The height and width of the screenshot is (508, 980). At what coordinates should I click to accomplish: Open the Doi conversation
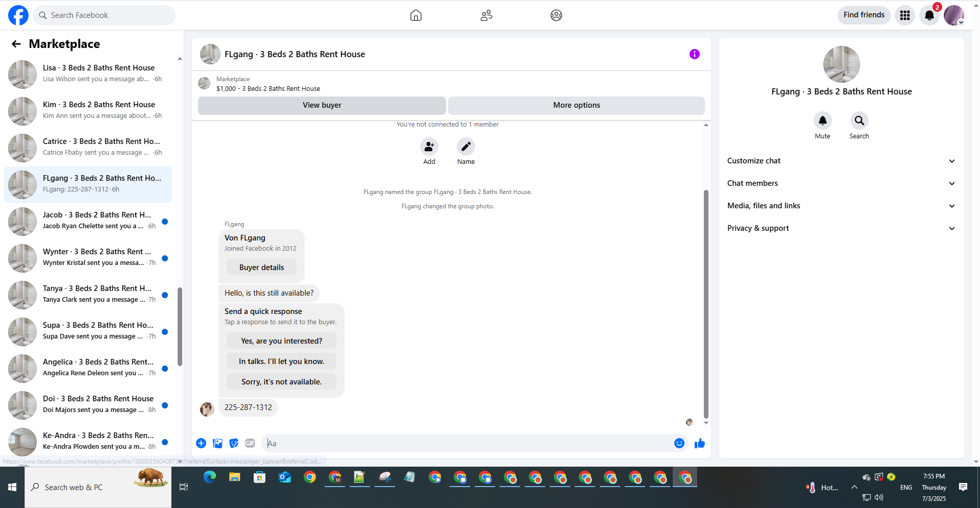coord(88,405)
